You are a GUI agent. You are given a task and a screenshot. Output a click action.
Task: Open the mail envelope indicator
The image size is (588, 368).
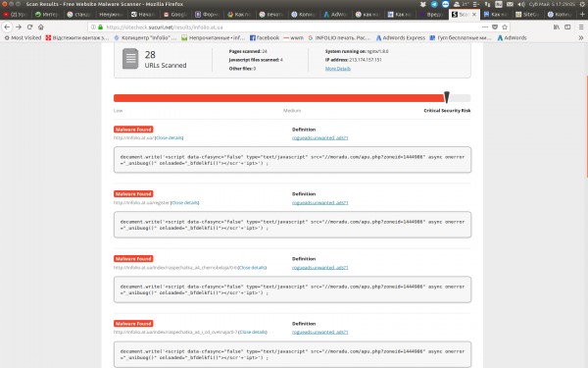tap(510, 4)
